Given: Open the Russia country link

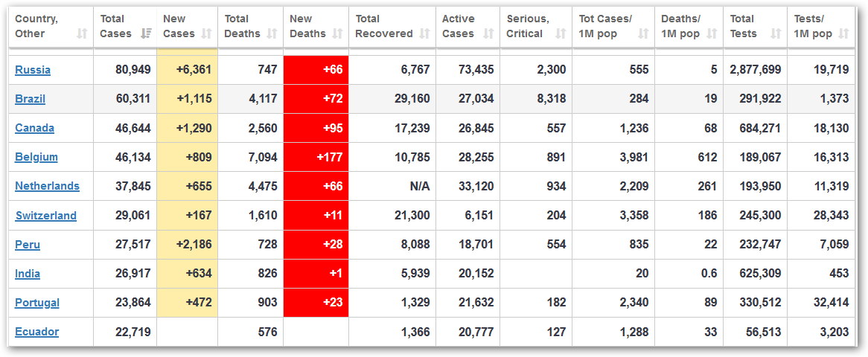Looking at the screenshot, I should point(33,70).
